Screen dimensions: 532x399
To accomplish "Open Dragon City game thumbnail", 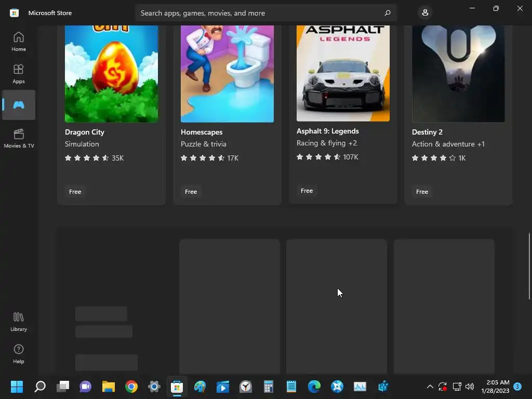I will (111, 74).
